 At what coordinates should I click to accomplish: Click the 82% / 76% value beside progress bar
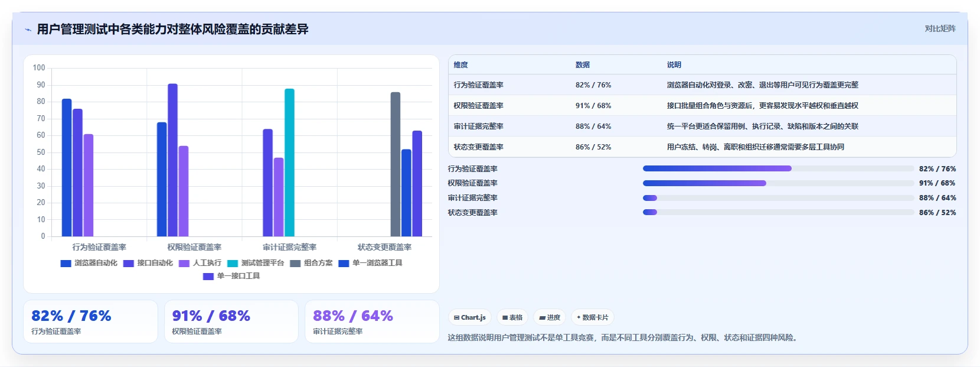click(937, 168)
